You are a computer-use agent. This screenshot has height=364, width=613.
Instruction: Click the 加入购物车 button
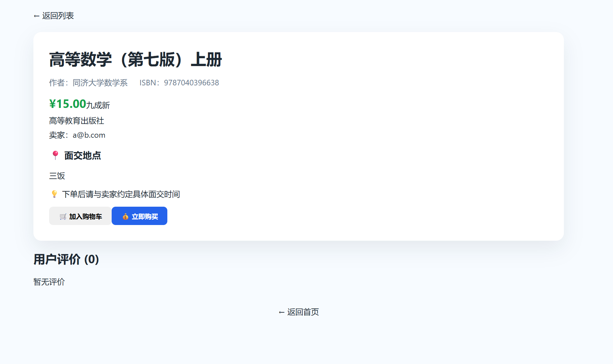click(80, 216)
